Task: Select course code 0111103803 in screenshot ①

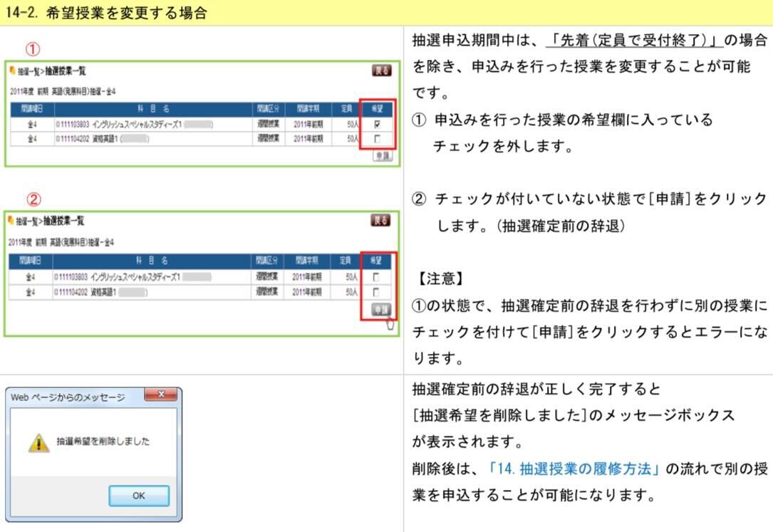Action: [73, 125]
